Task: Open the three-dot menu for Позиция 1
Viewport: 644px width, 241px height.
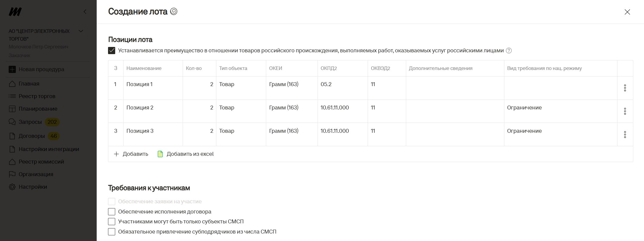Action: pos(625,88)
